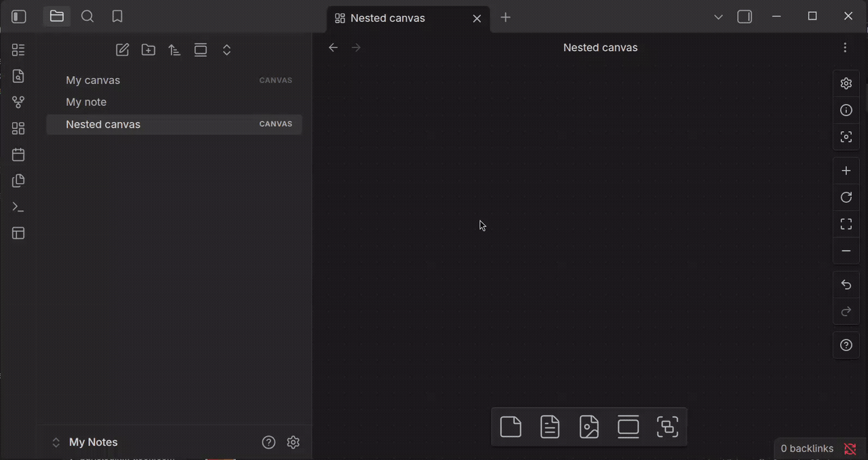The image size is (868, 460).
Task: Add a blank card to the canvas
Action: (x=511, y=427)
